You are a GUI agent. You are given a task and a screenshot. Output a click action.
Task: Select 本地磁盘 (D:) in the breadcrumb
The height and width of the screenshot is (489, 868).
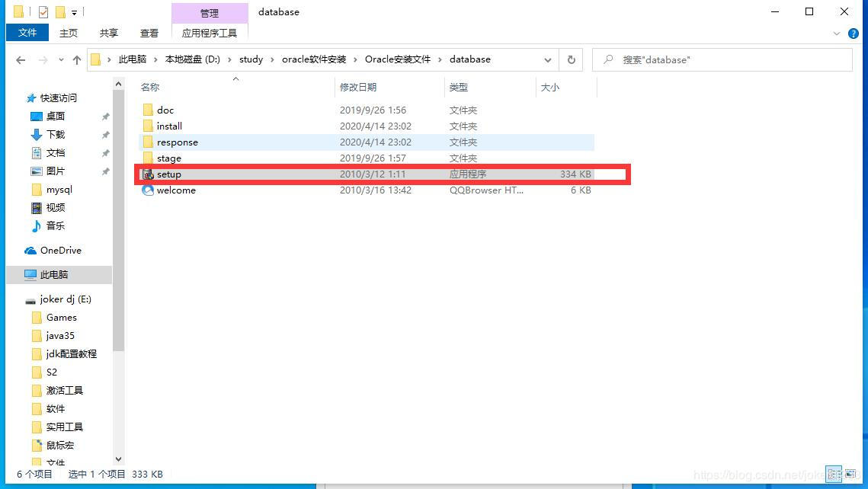tap(193, 59)
